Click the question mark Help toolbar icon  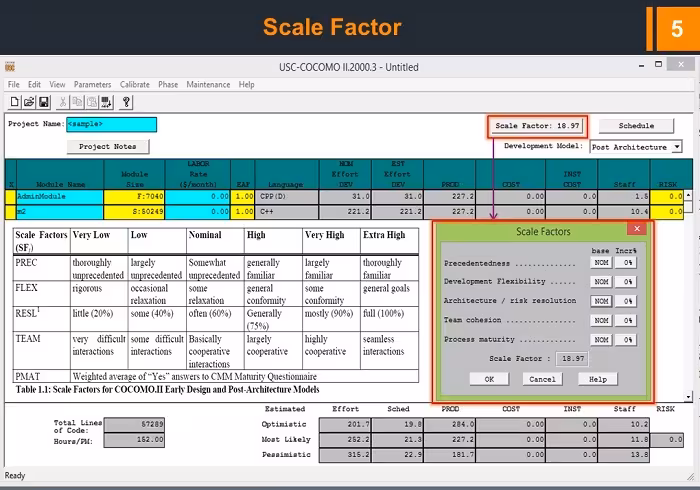point(126,102)
